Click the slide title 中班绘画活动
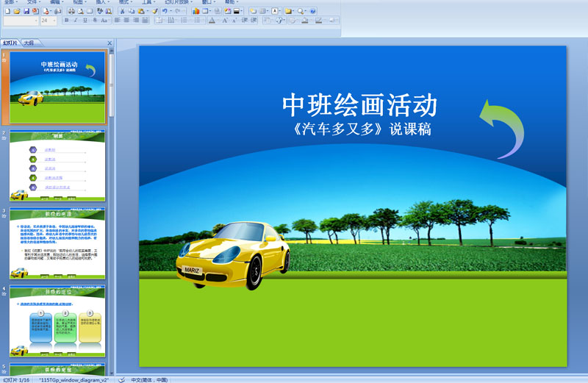 point(359,105)
